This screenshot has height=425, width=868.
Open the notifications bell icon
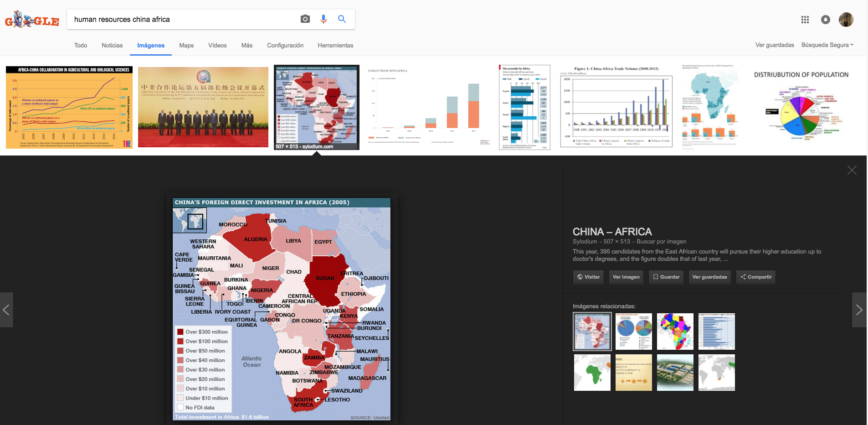pos(825,20)
